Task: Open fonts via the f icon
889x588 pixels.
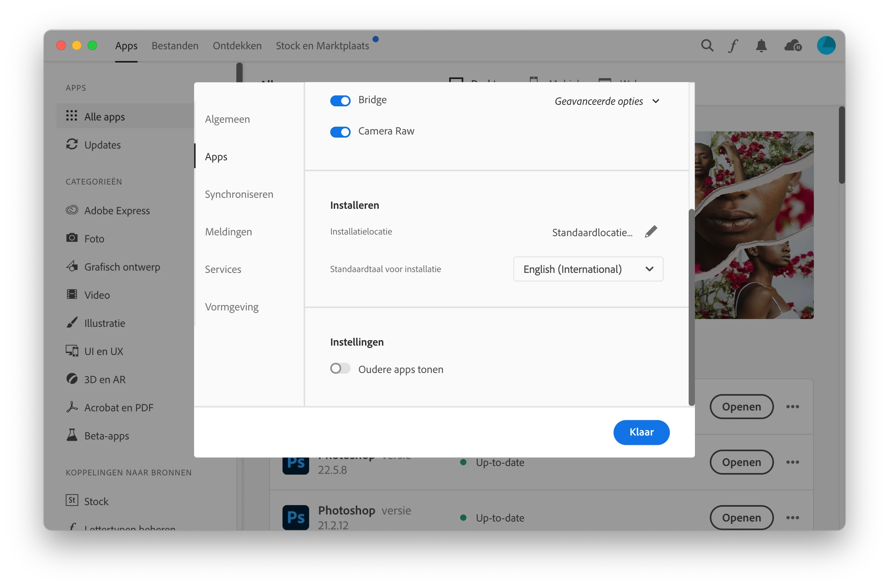Action: [x=733, y=46]
